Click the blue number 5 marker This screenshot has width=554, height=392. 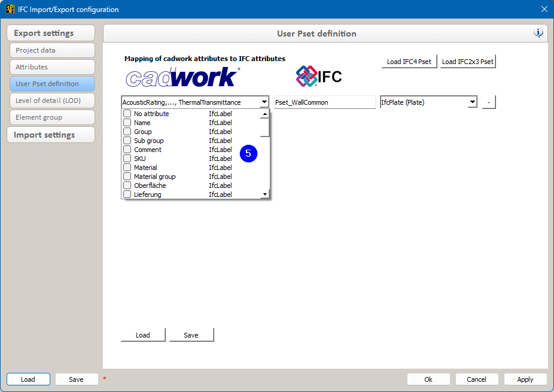click(248, 153)
